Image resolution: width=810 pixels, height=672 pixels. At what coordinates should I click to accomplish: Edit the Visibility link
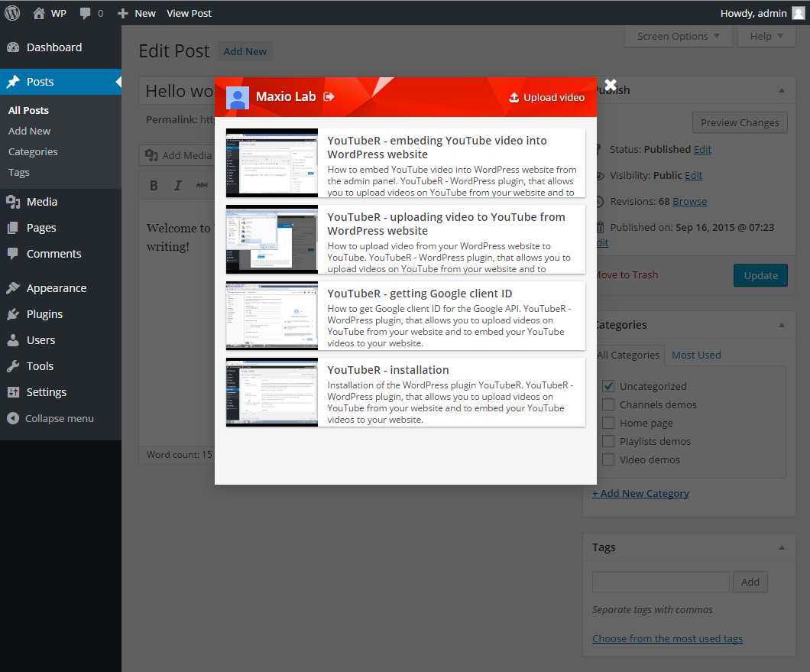click(693, 175)
